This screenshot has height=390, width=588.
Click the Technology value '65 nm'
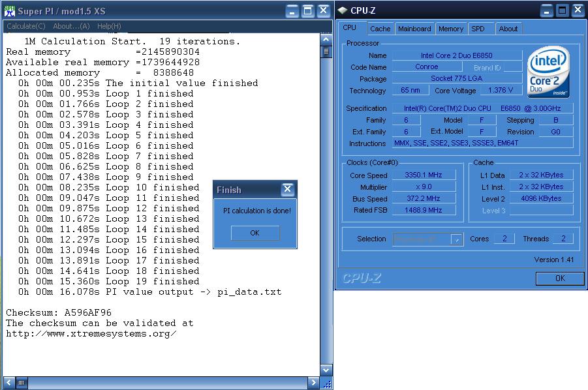410,90
